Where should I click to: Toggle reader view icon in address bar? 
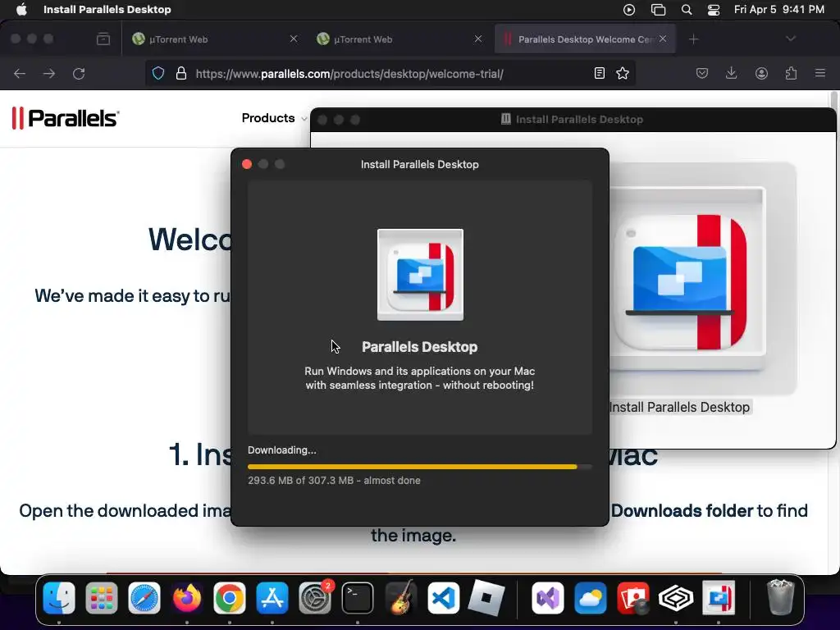[x=600, y=73]
